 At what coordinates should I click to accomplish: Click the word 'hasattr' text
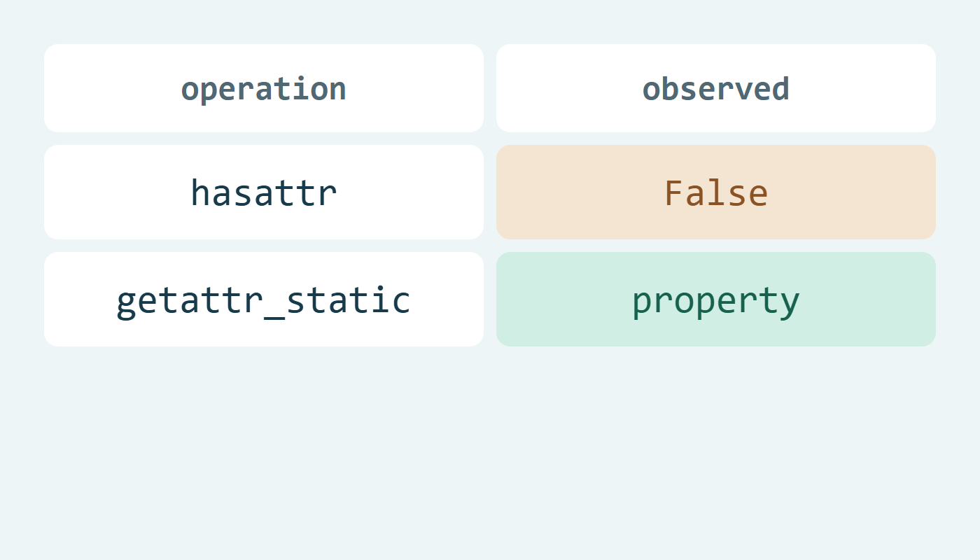click(x=264, y=192)
